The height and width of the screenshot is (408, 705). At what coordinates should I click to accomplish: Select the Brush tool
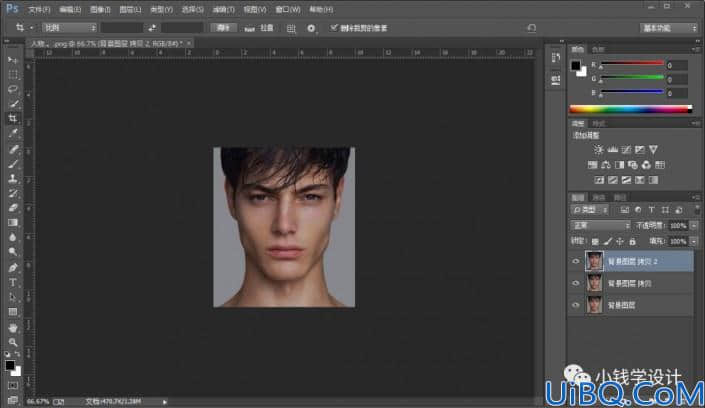pos(13,163)
